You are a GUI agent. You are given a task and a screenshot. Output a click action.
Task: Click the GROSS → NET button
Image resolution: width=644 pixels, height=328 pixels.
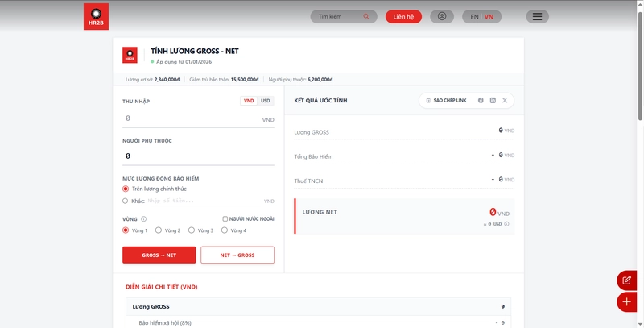[x=159, y=255]
